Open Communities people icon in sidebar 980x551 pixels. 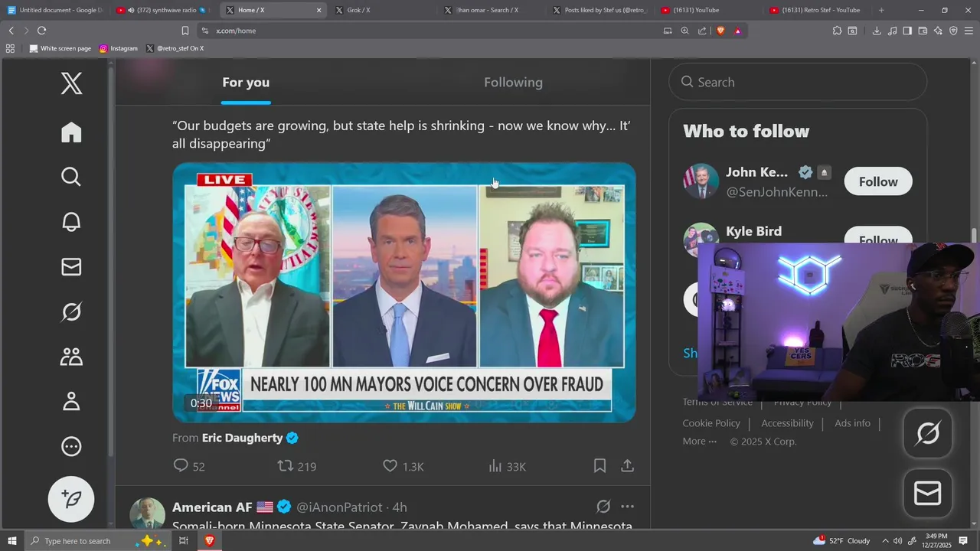pyautogui.click(x=71, y=357)
